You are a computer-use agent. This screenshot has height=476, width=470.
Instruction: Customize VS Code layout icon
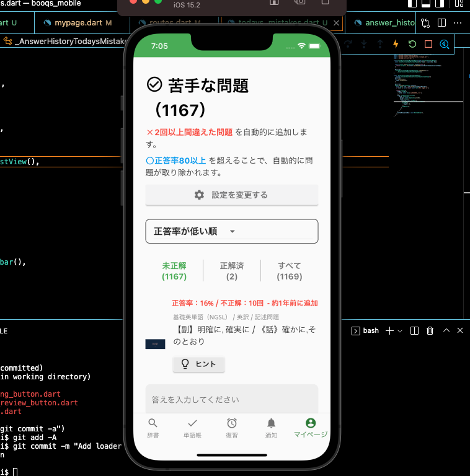click(x=459, y=3)
